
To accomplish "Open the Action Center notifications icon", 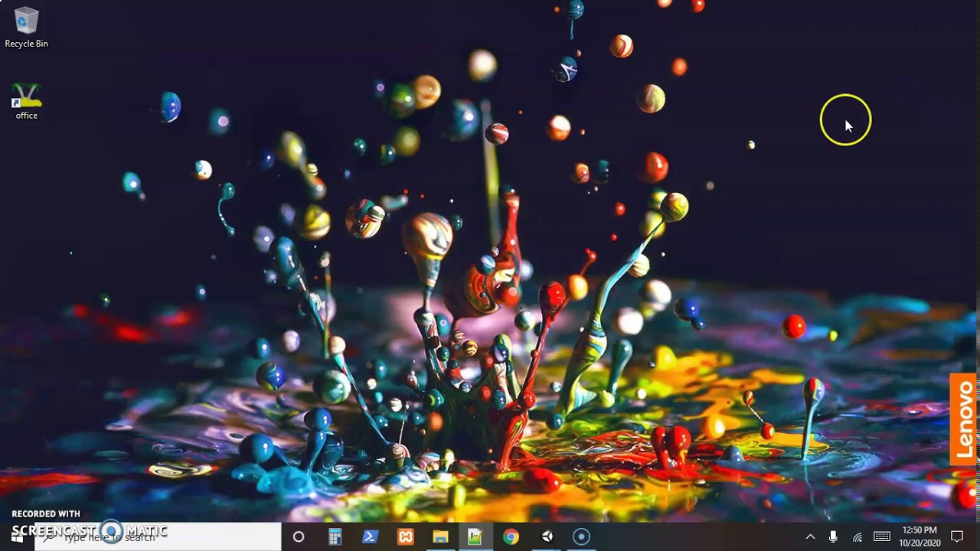I will 957,536.
